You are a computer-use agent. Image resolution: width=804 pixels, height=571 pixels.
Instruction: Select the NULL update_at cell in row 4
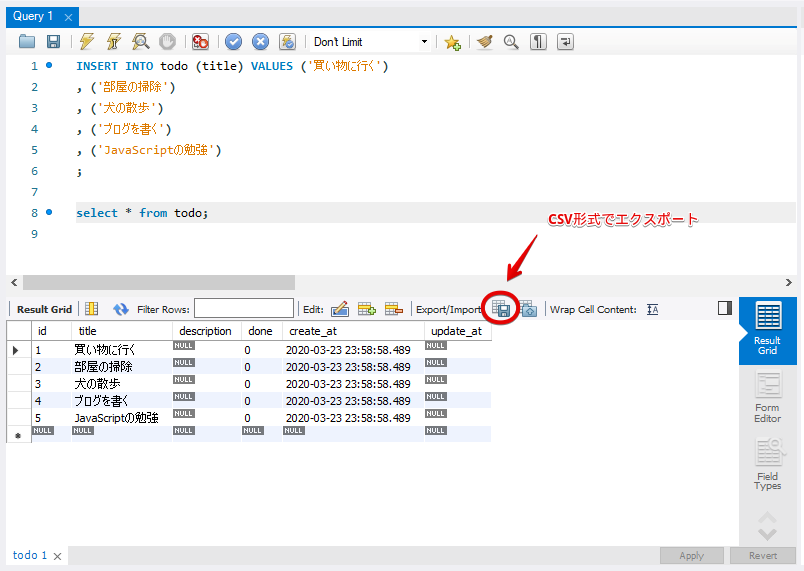[x=457, y=400]
